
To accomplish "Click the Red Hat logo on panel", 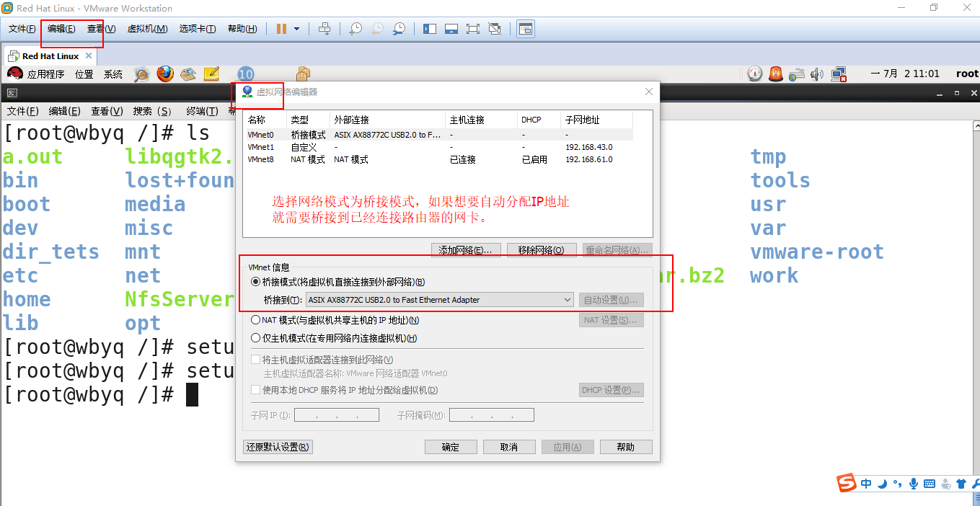I will click(x=15, y=74).
